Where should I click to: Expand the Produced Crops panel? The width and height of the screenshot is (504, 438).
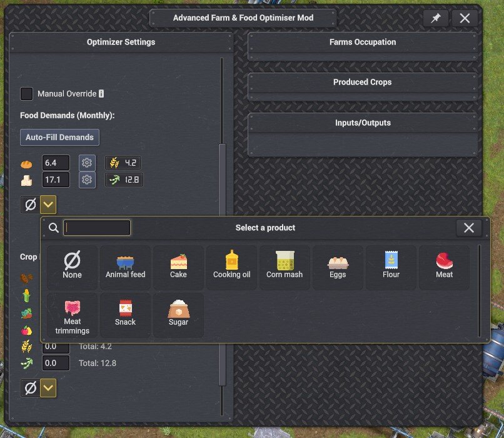(363, 83)
